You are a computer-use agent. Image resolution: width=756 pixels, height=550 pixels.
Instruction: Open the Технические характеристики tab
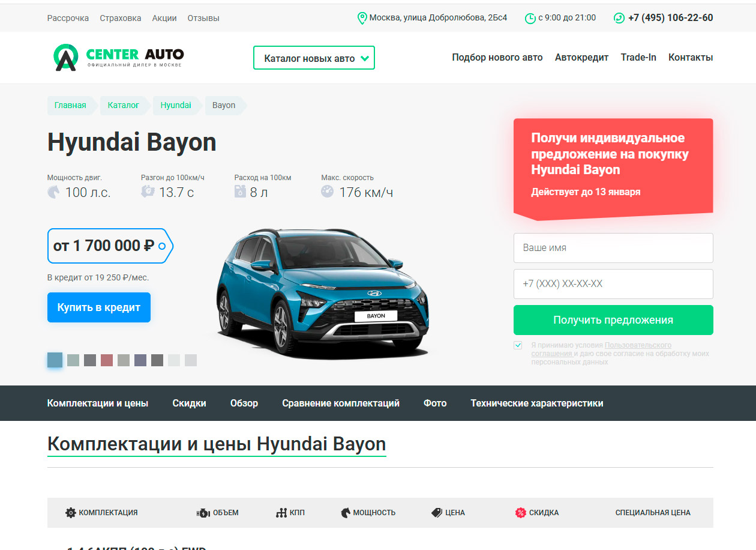click(x=537, y=403)
